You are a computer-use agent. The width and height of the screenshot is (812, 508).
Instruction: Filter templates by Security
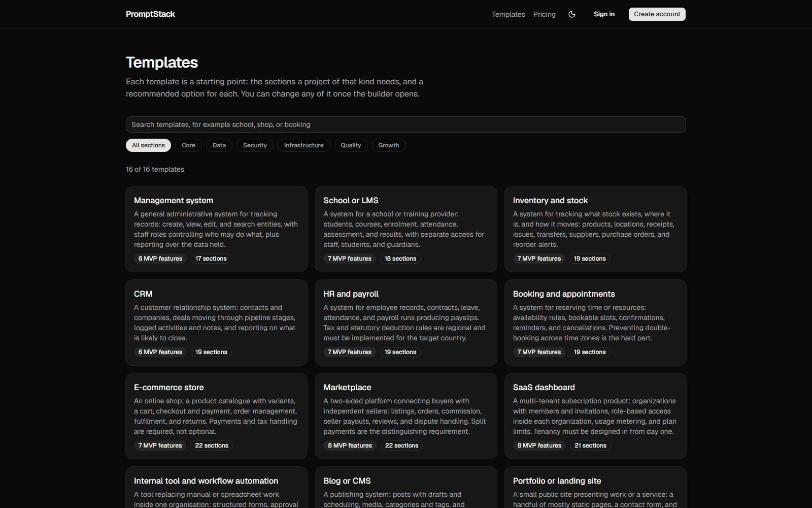coord(255,145)
